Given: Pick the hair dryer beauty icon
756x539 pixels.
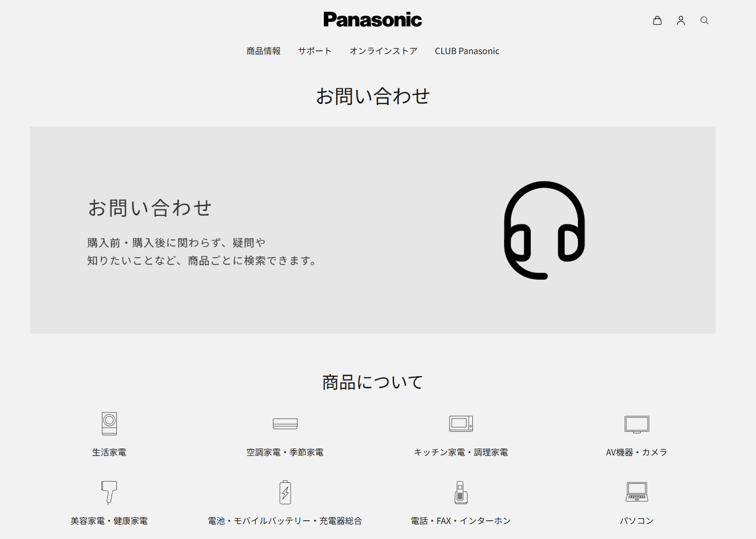Looking at the screenshot, I should pos(109,492).
